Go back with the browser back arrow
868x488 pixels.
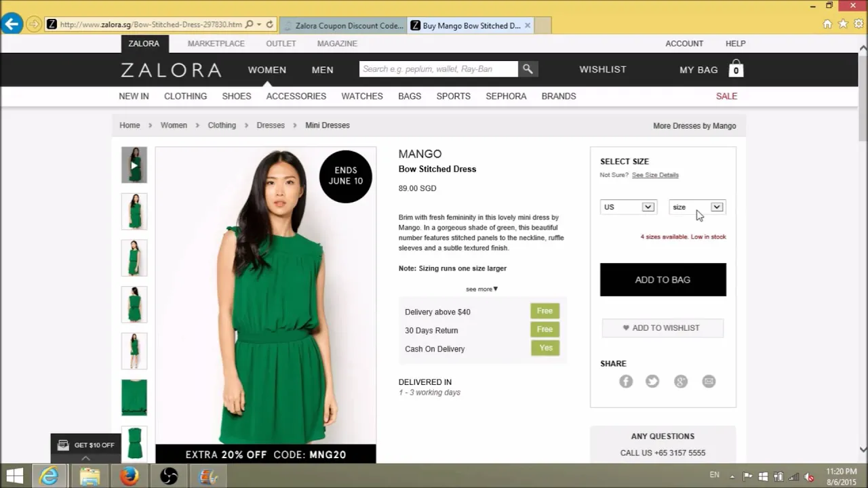(x=12, y=24)
